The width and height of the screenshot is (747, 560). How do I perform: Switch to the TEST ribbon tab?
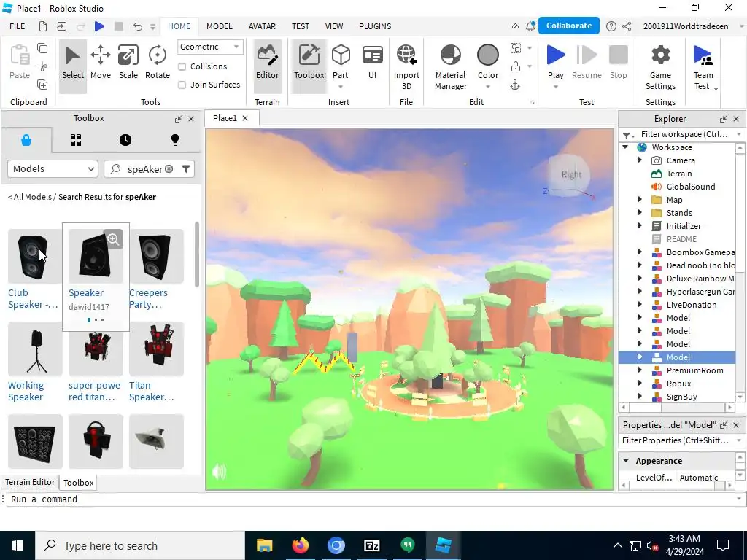pos(300,26)
